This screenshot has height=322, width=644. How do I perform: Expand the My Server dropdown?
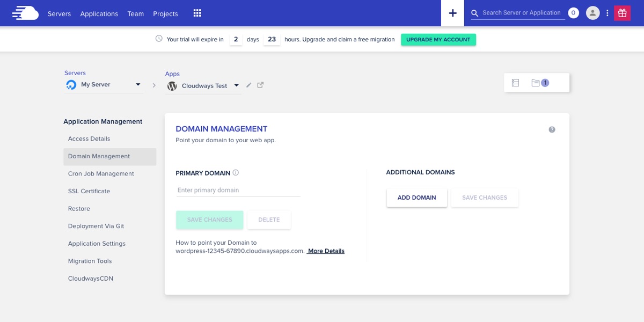coord(138,85)
